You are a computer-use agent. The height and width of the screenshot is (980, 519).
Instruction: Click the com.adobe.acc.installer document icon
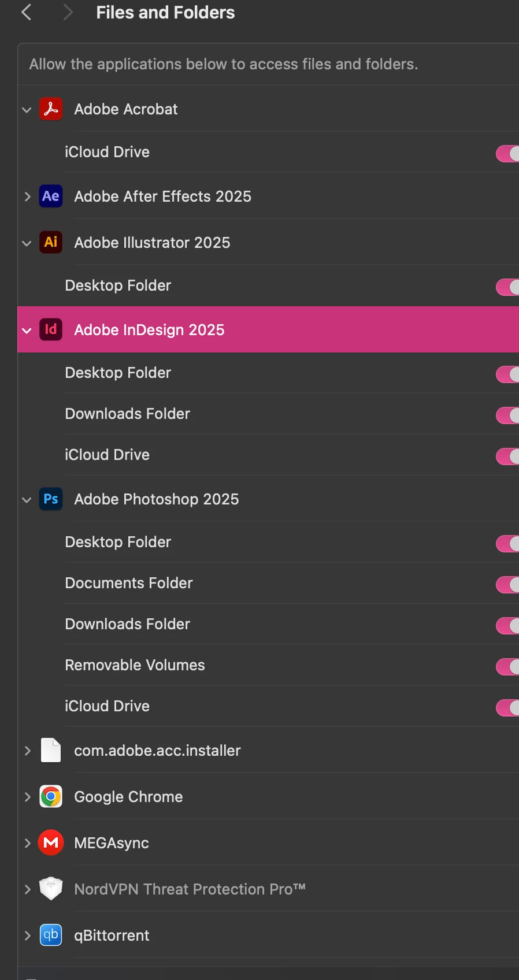point(51,750)
